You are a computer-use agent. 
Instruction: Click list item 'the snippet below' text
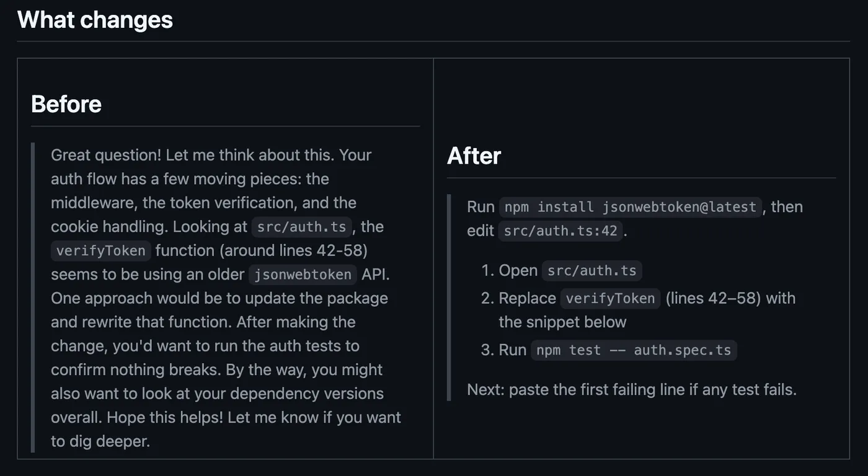(x=562, y=322)
